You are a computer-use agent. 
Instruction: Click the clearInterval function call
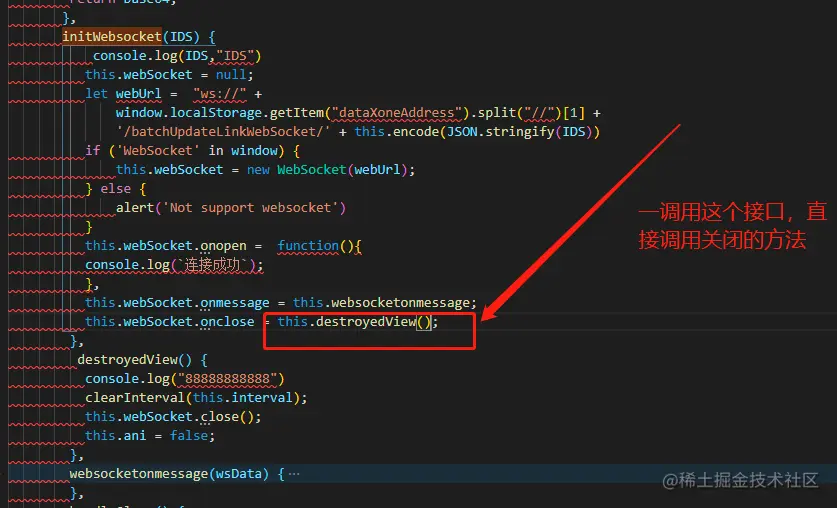pyautogui.click(x=135, y=398)
